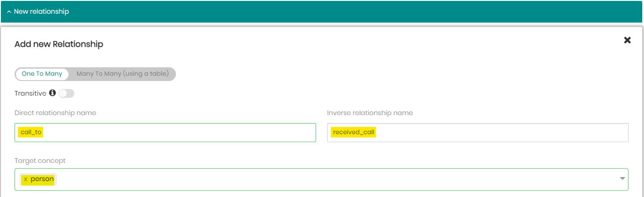Viewport: 644px width, 197px height.
Task: Click the received_call text in the field
Action: click(353, 132)
